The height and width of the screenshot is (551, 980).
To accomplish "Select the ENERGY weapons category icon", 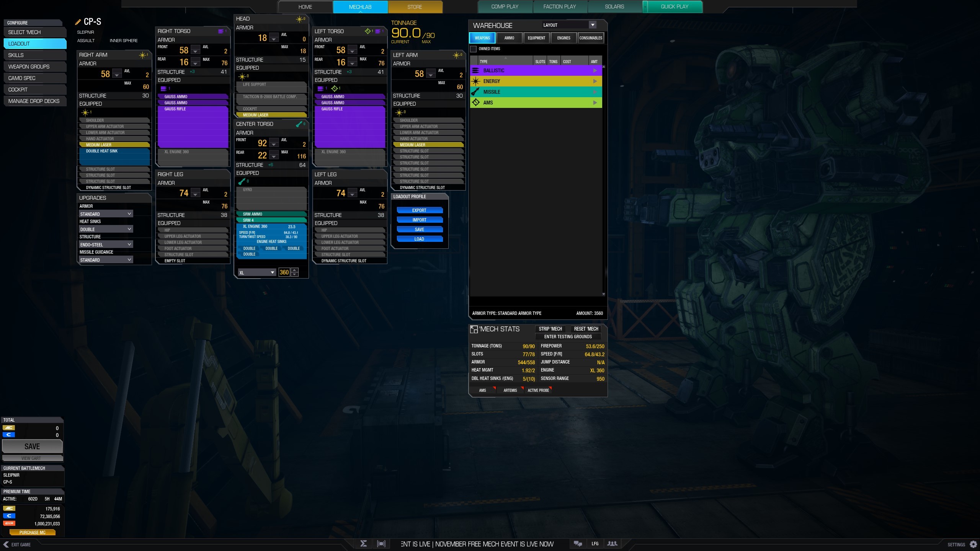I will [475, 81].
